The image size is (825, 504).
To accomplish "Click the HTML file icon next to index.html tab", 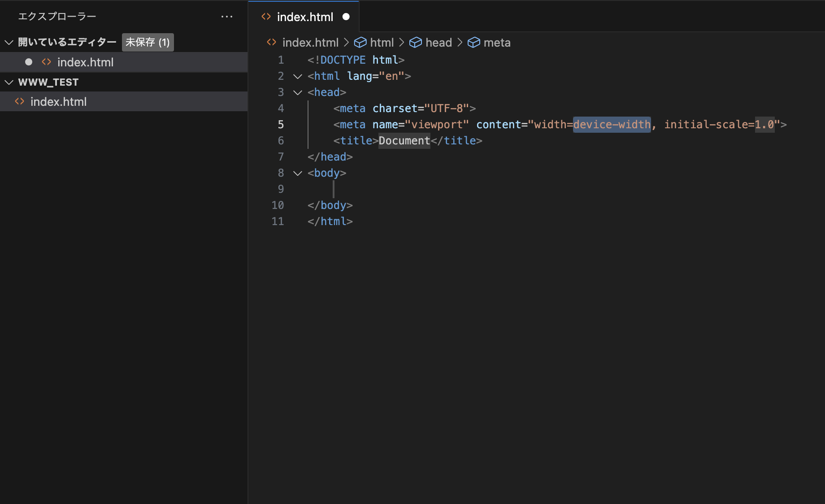I will pos(266,17).
